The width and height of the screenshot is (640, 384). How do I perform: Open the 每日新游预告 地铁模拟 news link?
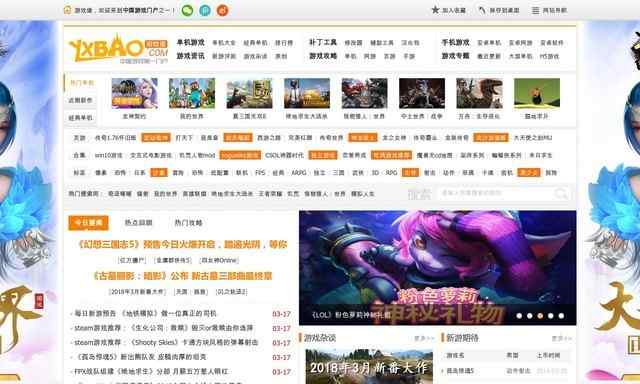point(145,313)
